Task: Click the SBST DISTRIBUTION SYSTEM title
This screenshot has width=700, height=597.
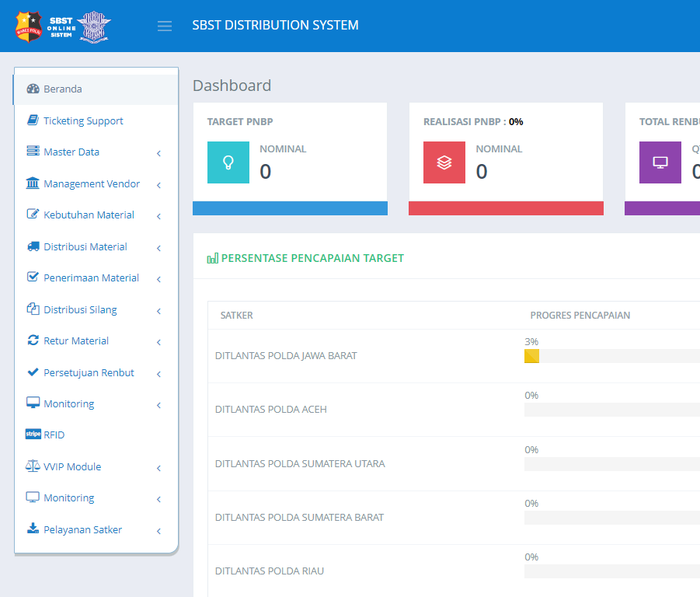Action: point(276,25)
